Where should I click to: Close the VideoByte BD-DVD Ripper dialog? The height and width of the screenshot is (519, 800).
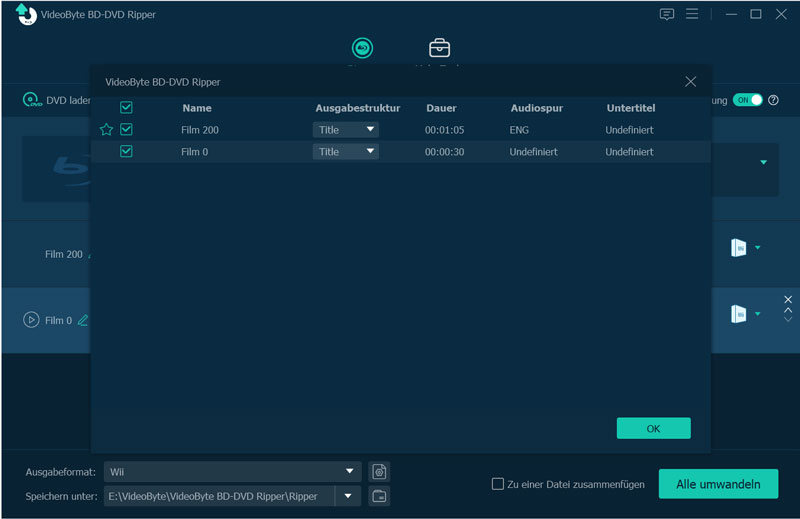tap(690, 82)
